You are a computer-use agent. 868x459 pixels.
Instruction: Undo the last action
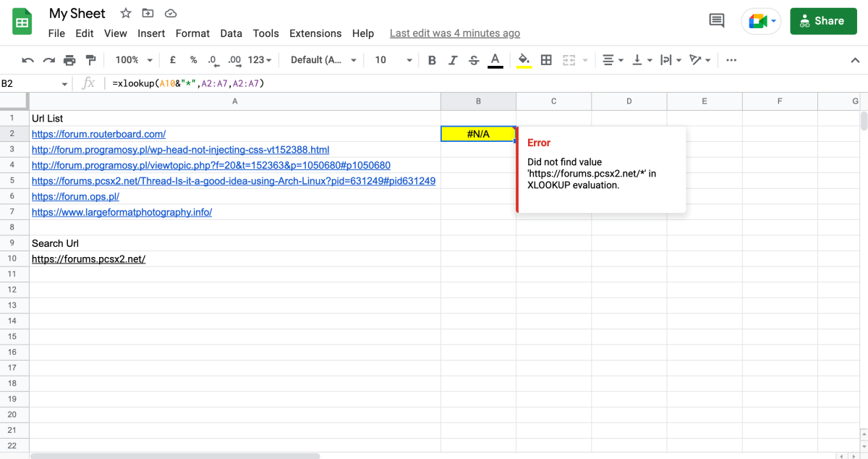(x=28, y=60)
